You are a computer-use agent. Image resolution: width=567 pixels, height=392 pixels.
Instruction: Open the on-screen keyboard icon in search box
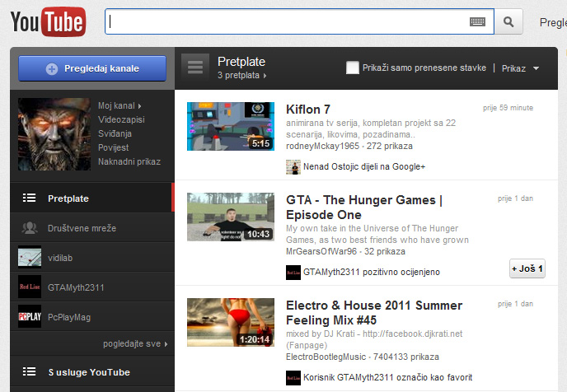click(477, 22)
